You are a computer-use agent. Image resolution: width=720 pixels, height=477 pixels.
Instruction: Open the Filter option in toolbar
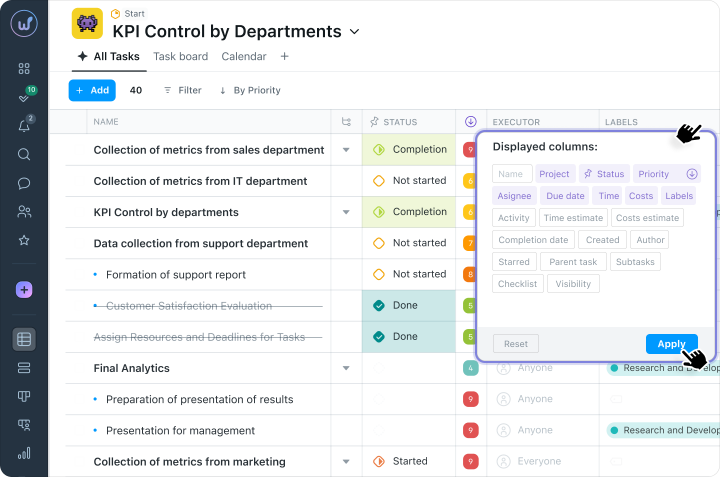click(x=182, y=90)
